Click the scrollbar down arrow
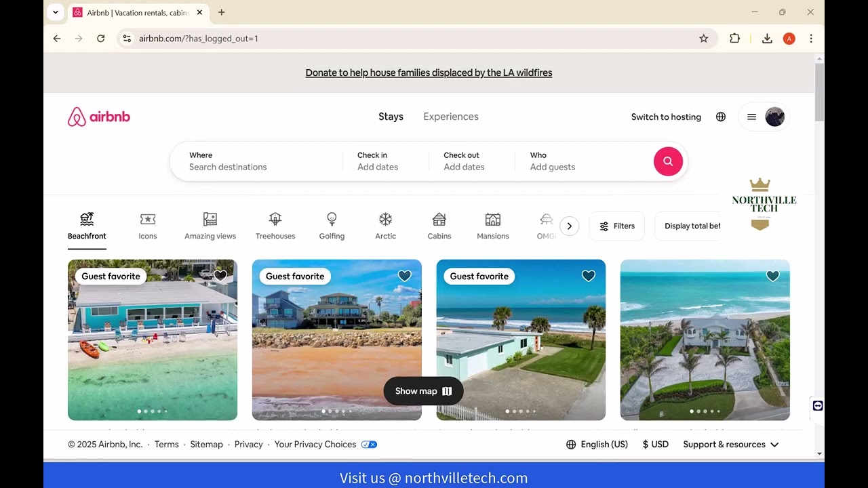The image size is (868, 488). (819, 453)
